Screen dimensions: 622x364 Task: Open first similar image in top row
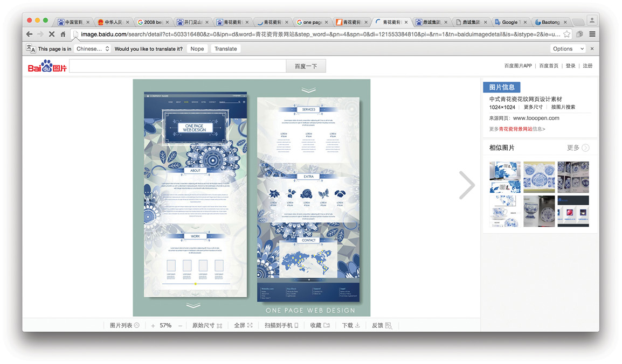click(x=504, y=177)
